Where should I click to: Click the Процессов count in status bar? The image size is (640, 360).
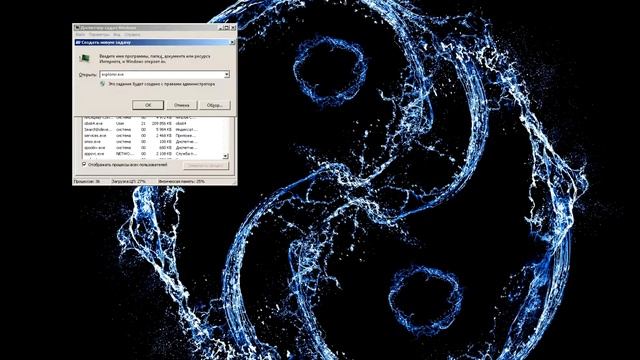(x=87, y=181)
